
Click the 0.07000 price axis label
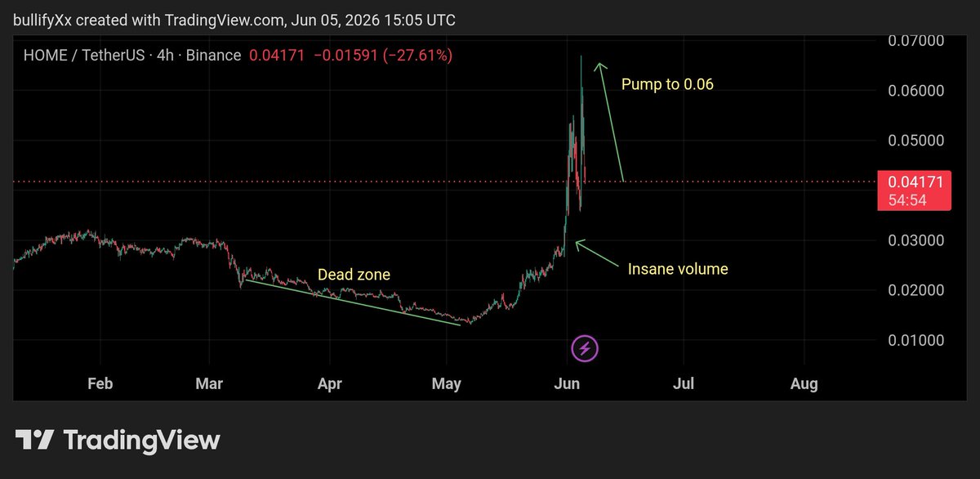tap(915, 40)
